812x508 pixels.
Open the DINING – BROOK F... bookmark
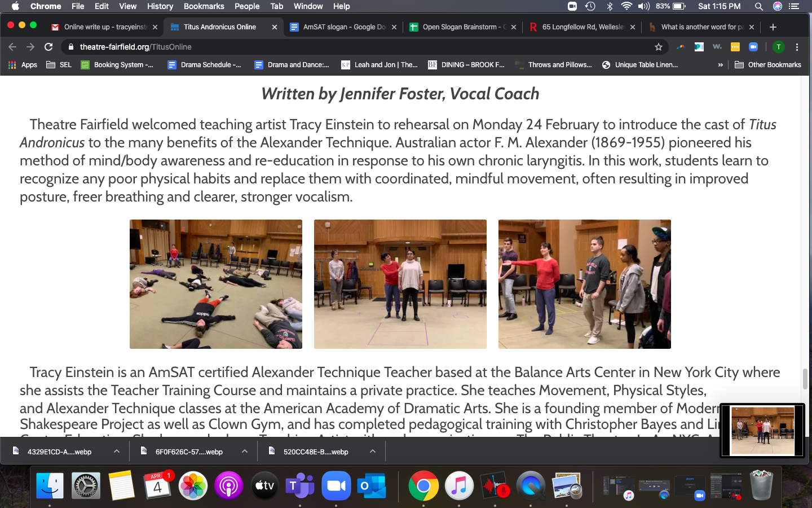466,65
